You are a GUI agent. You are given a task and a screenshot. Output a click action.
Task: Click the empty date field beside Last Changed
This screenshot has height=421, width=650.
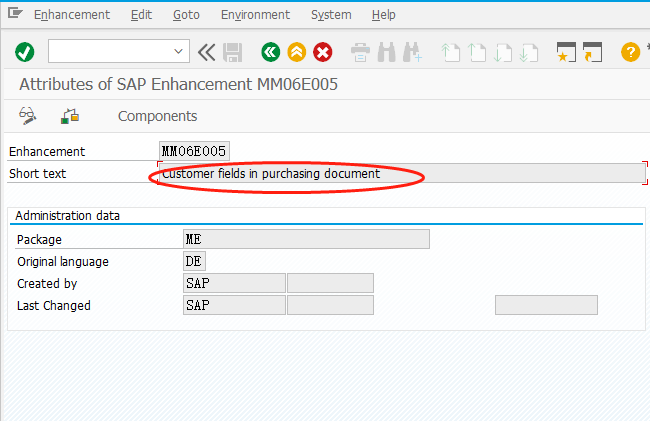pos(330,305)
